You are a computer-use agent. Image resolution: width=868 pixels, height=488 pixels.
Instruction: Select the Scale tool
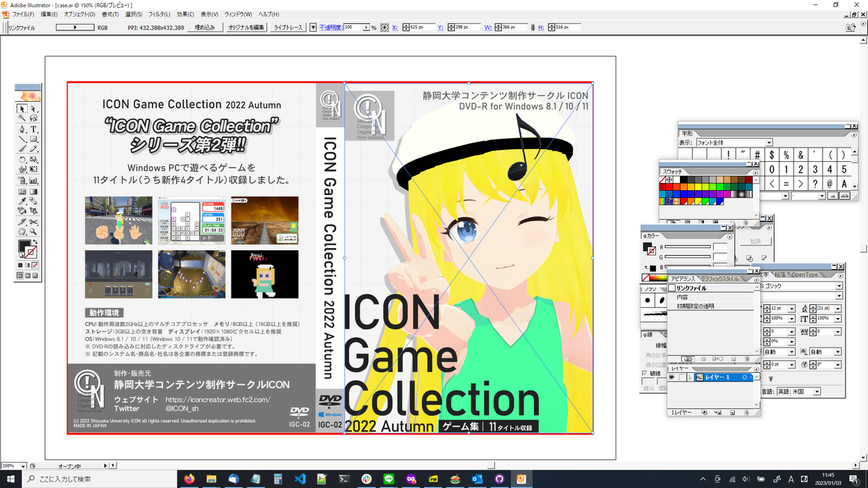pos(33,160)
